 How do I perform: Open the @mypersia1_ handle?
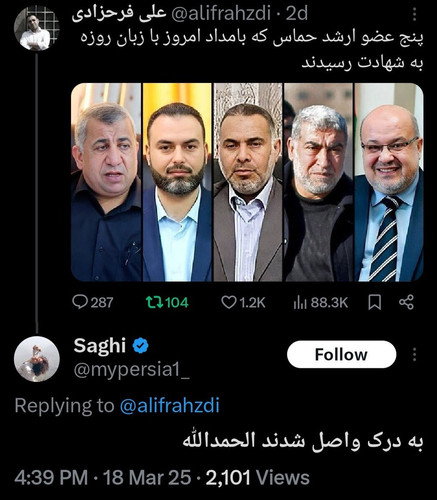132,370
